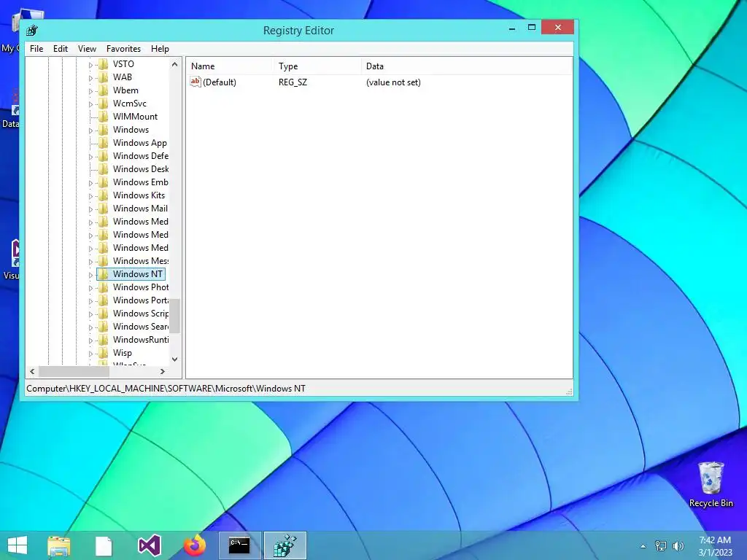The image size is (747, 560).
Task: Click the Registry Editor title bar icon
Action: (32, 31)
